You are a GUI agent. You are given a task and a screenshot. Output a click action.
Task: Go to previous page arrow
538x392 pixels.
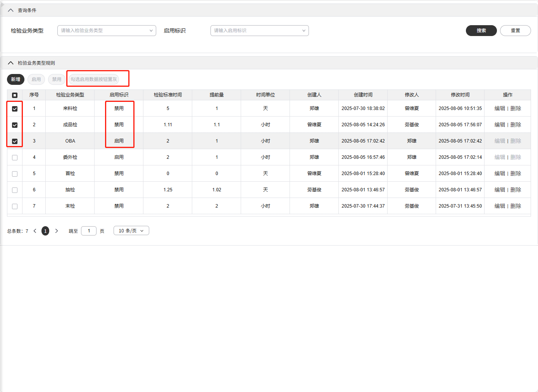35,231
